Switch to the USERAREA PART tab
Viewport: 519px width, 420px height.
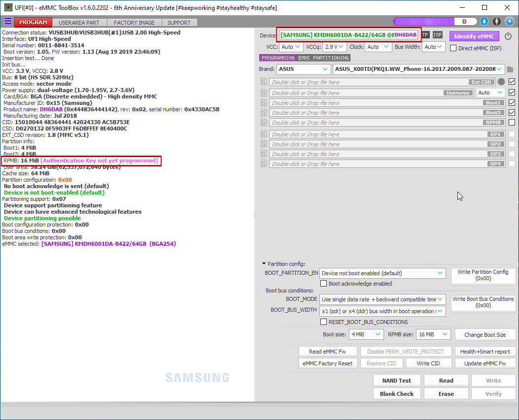(79, 23)
